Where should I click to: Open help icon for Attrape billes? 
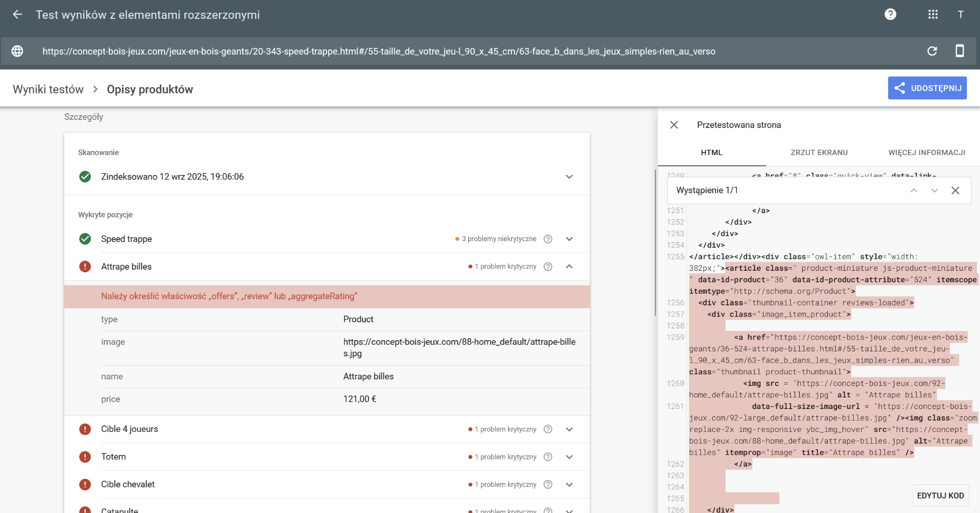pyautogui.click(x=548, y=267)
